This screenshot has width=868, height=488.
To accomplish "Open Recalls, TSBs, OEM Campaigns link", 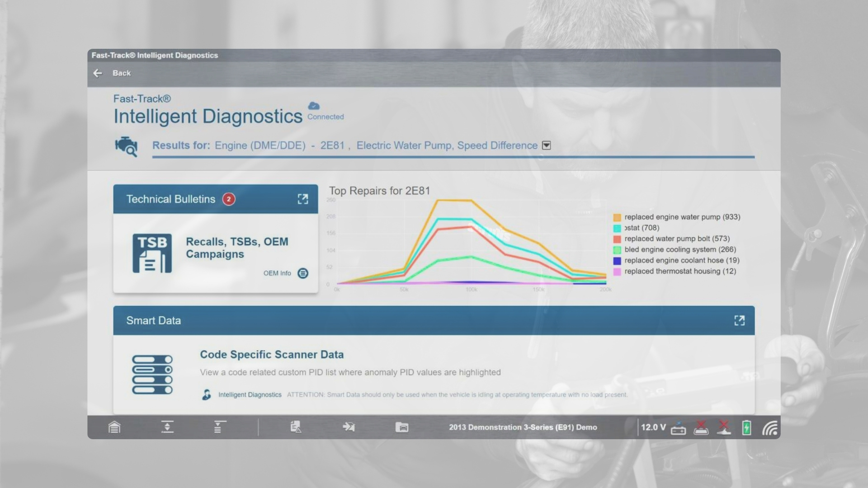I will [x=237, y=248].
